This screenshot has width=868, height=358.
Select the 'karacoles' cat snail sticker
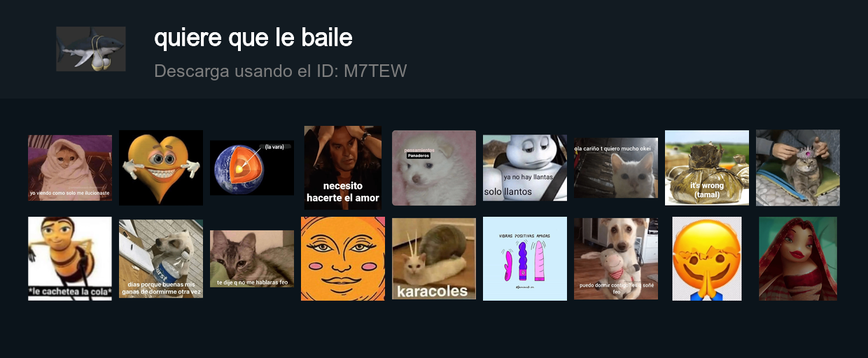[434, 259]
